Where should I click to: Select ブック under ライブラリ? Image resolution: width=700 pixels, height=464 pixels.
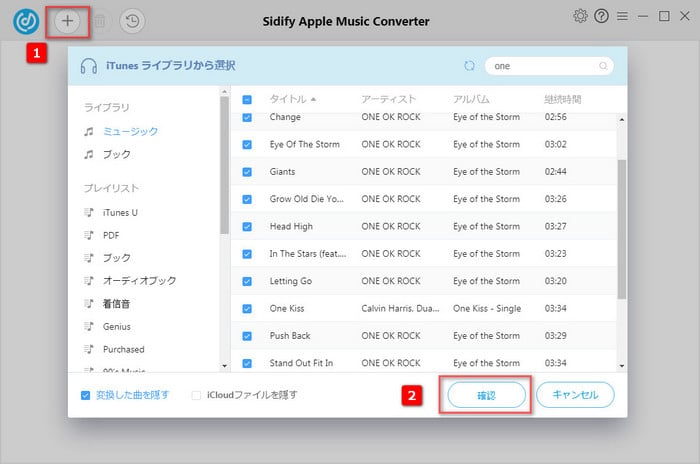(117, 155)
